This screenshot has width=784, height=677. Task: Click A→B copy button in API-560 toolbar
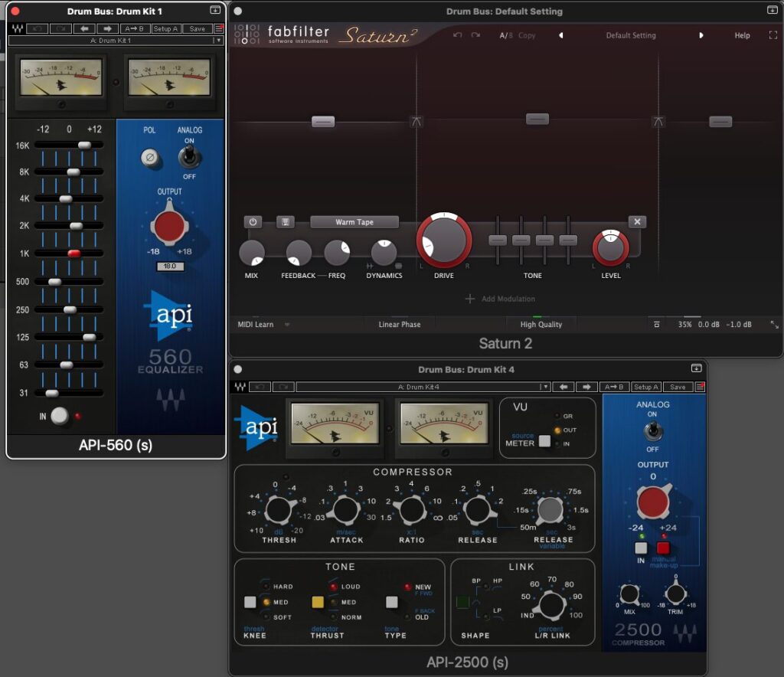pyautogui.click(x=134, y=28)
